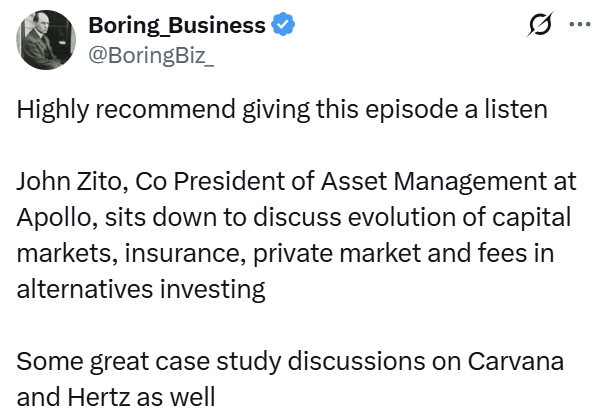Click the word 'Carvana' in the tweet

[516, 361]
